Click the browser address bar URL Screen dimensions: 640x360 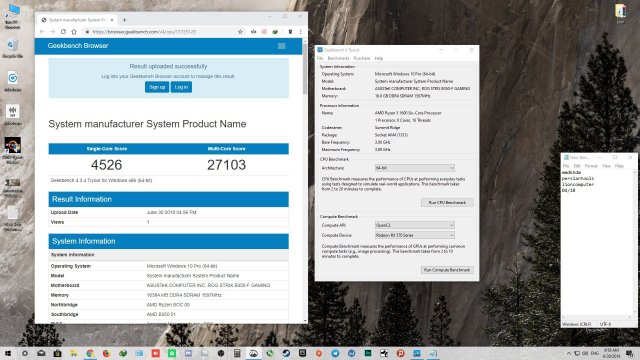[144, 31]
